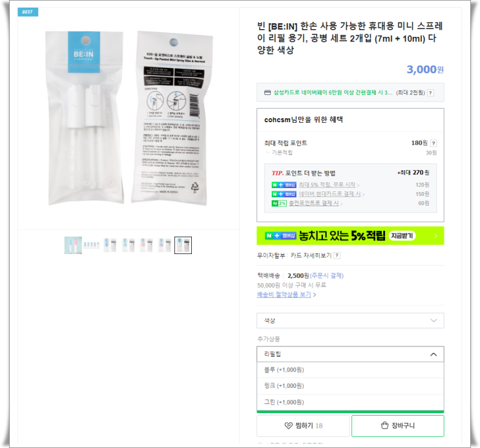Open the 색상 color dropdown
Screen dimensions: 480x448
(x=350, y=321)
